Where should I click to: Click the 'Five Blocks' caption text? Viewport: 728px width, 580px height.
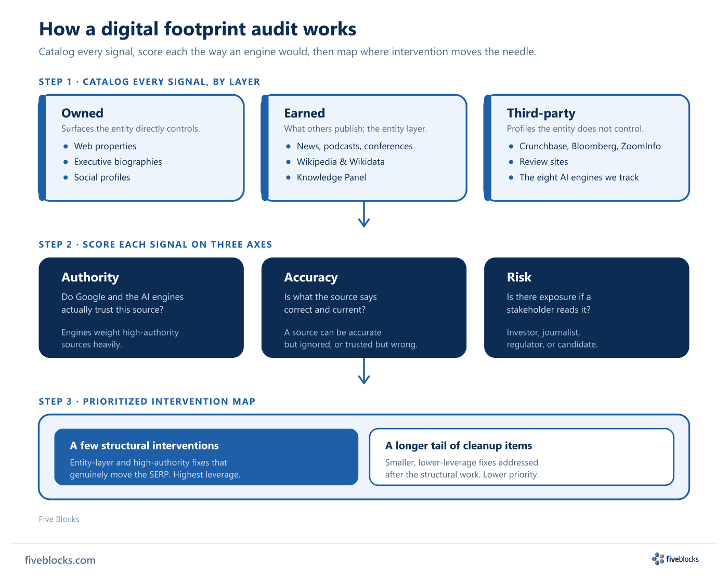[59, 519]
